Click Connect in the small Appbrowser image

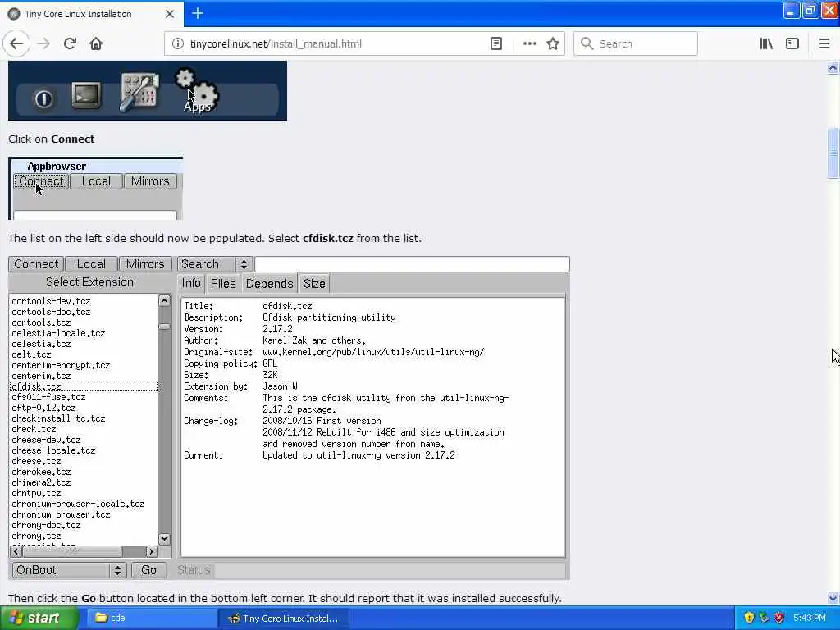pos(41,181)
